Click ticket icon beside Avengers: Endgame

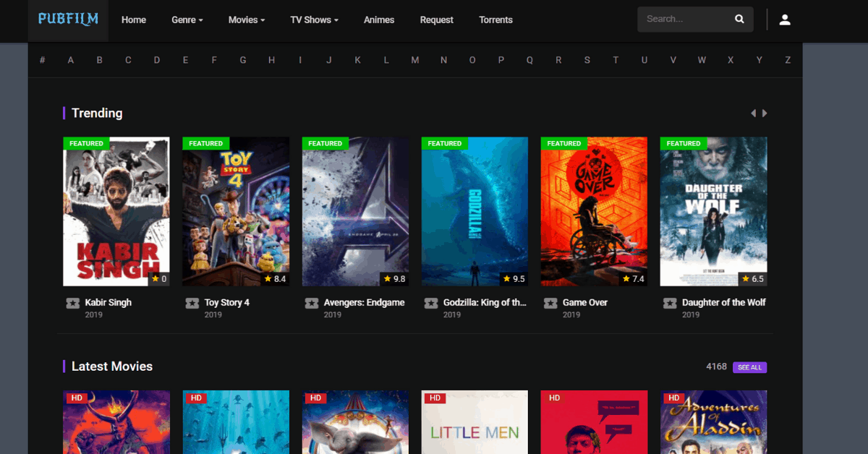point(311,303)
